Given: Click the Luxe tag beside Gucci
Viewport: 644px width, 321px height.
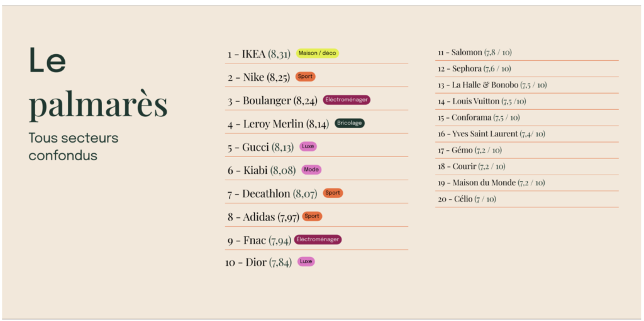Looking at the screenshot, I should [308, 146].
